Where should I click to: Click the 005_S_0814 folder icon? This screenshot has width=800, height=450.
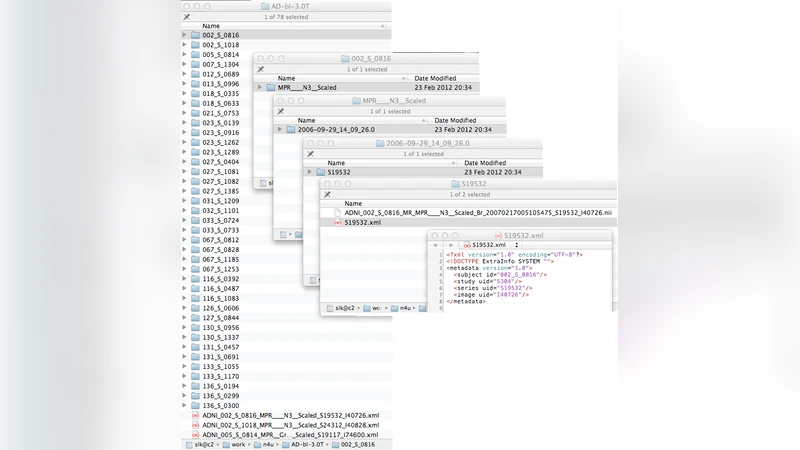196,55
